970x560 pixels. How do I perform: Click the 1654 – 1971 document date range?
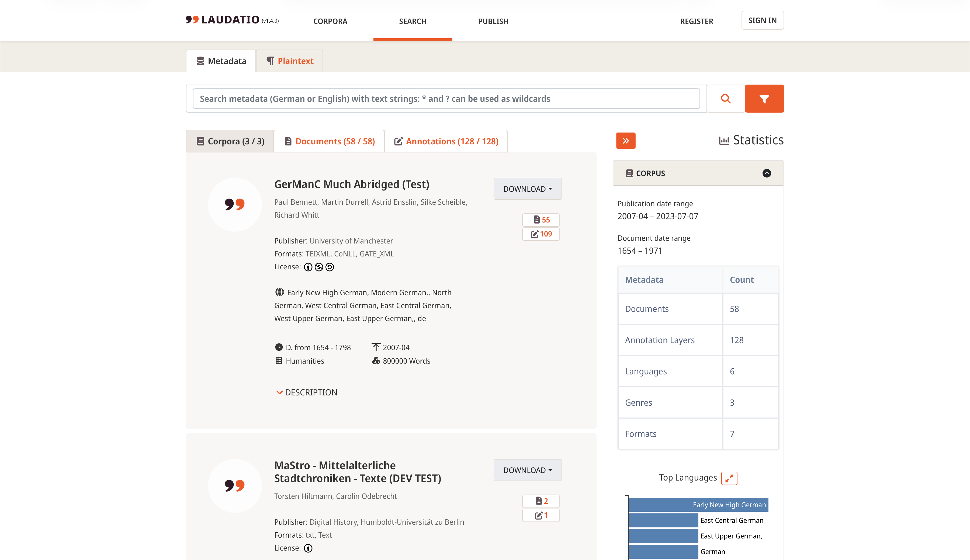640,251
